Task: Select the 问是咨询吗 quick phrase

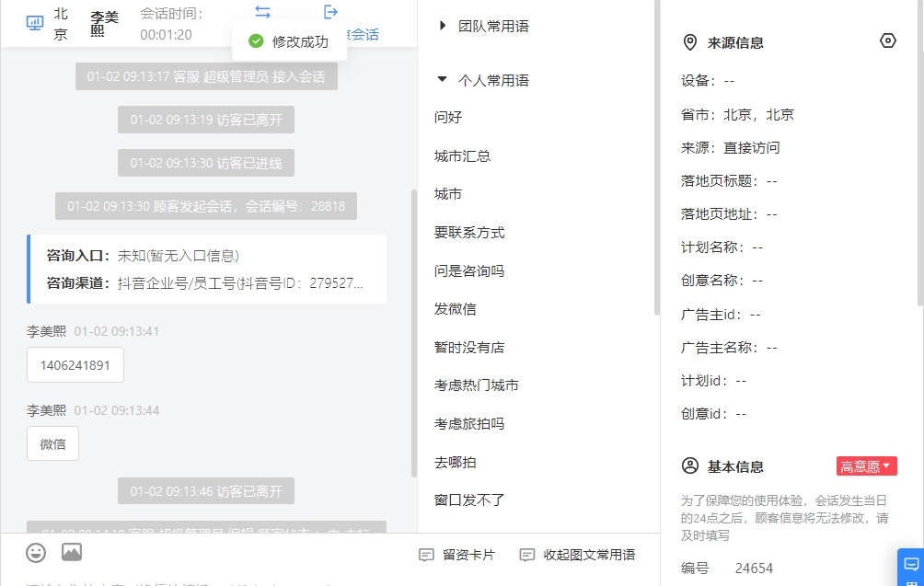Action: pyautogui.click(x=469, y=270)
